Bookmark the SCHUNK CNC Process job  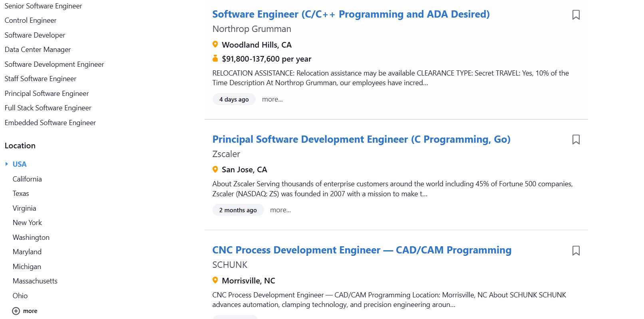(576, 251)
